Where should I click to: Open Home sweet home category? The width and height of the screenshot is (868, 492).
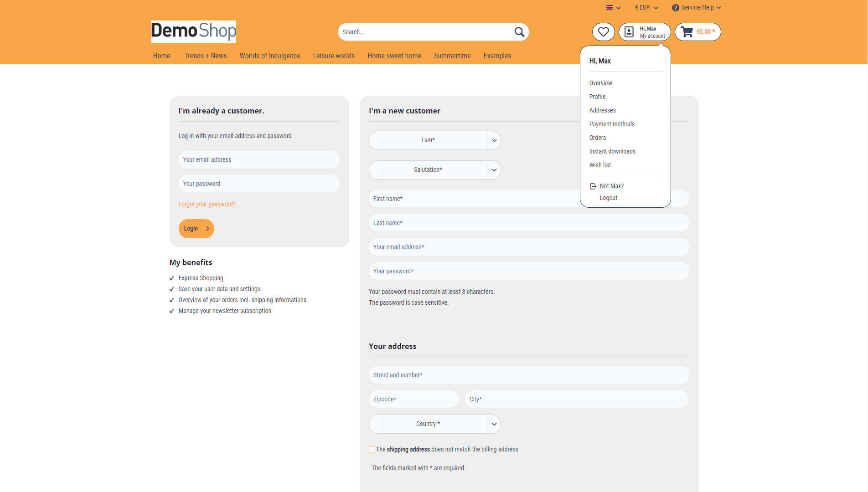click(394, 56)
